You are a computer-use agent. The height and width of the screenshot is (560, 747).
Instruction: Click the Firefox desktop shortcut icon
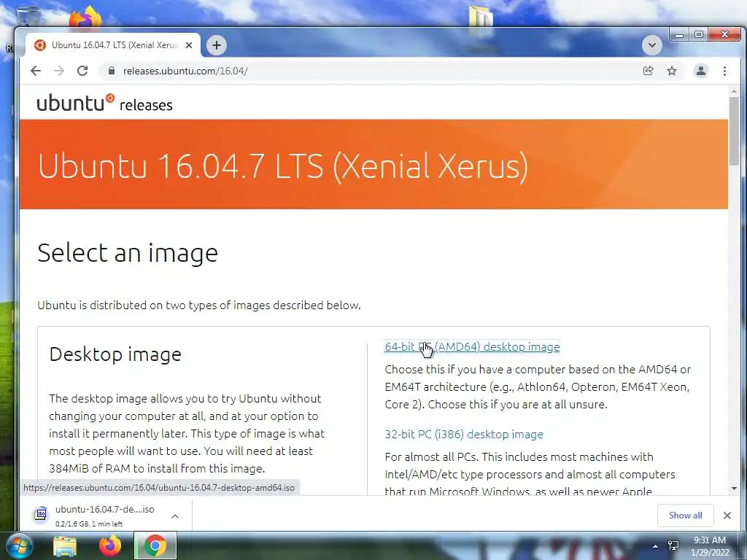85,17
